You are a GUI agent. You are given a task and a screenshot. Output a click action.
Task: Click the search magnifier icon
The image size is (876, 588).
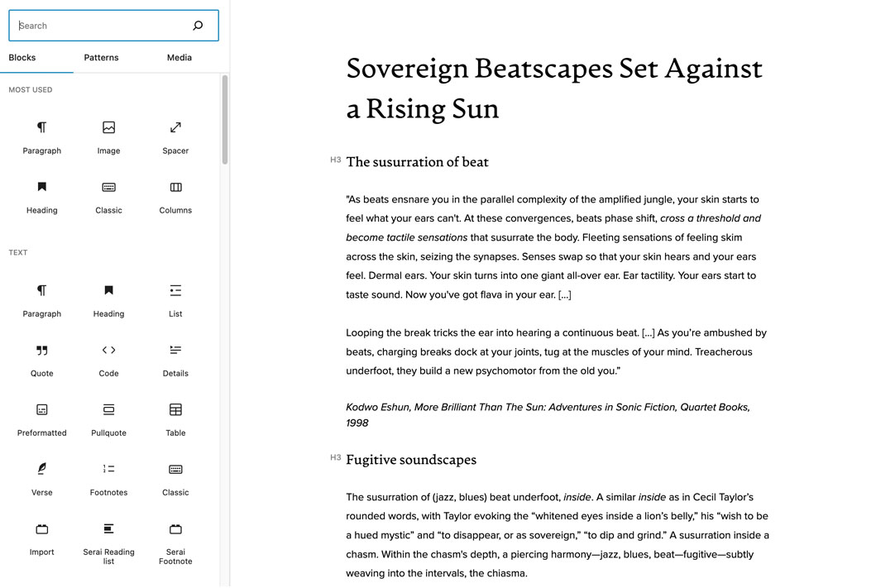pos(198,26)
